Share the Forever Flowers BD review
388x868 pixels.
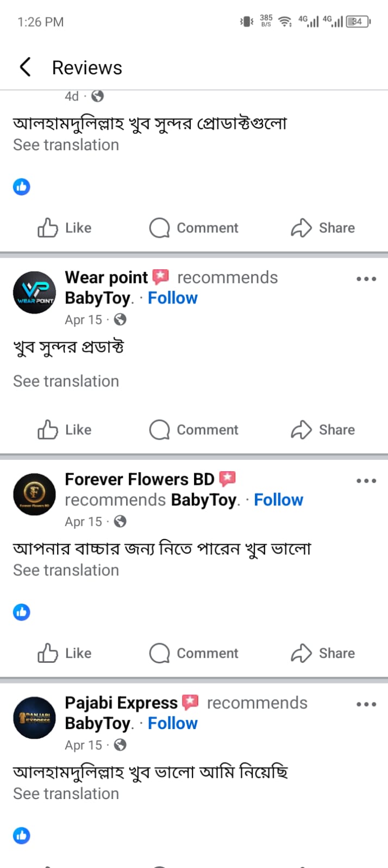coord(323,654)
